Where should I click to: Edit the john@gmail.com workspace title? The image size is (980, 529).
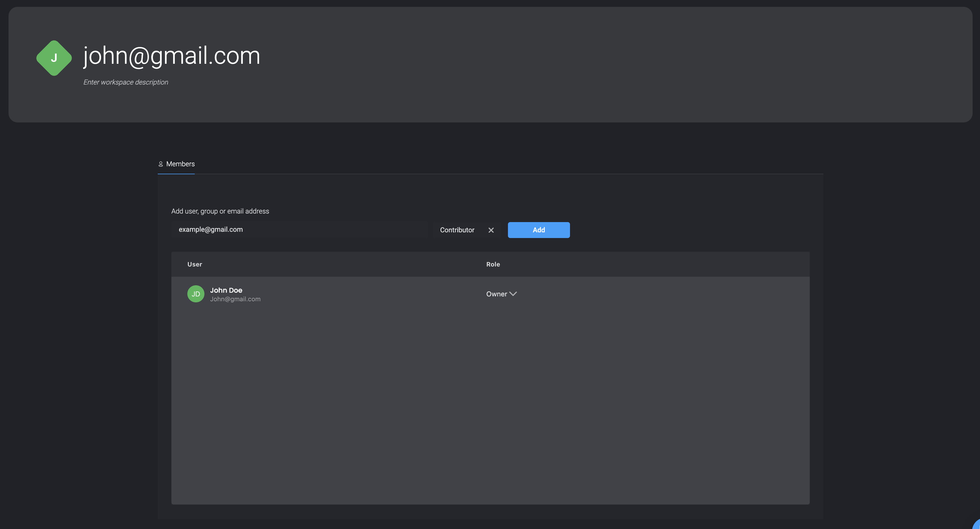coord(172,56)
